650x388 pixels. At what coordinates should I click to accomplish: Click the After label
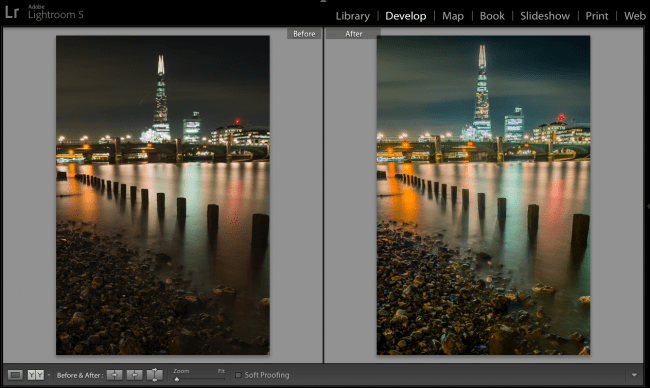[353, 34]
